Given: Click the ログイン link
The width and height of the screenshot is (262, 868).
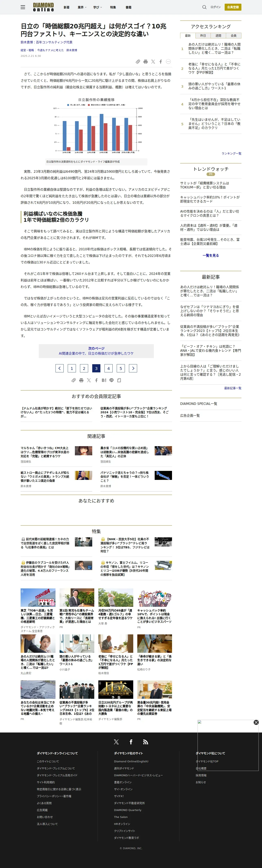Looking at the screenshot, I should tap(216, 7).
